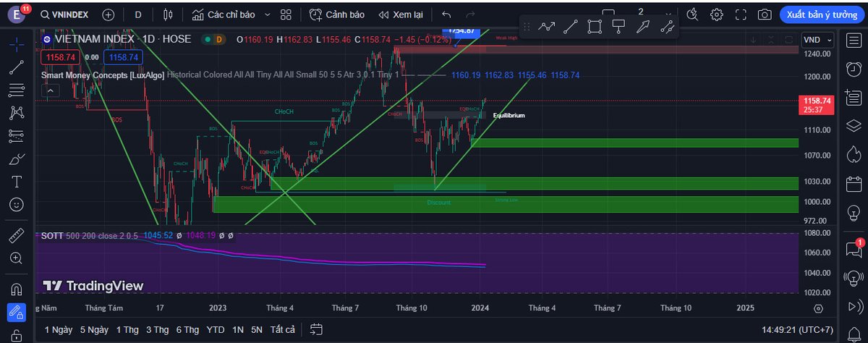The height and width of the screenshot is (343, 868).
Task: Open the user profile avatar menu
Action: pos(17,14)
